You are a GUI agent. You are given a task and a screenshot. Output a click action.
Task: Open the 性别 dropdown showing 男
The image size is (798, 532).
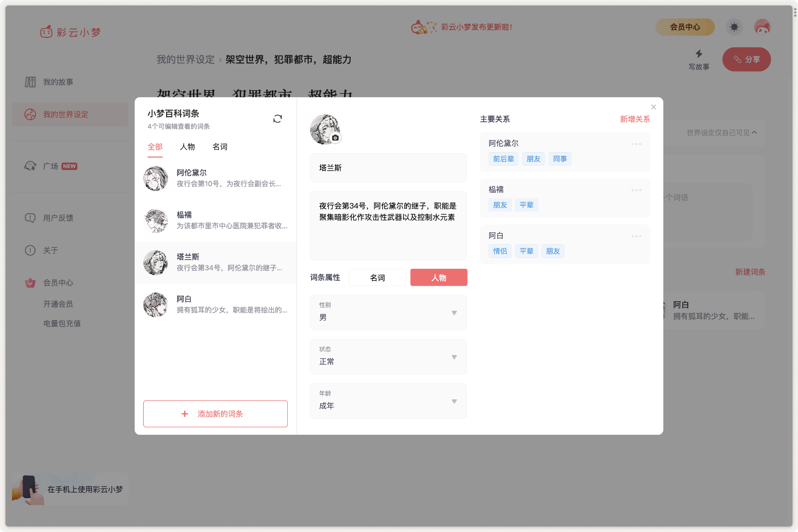click(388, 313)
